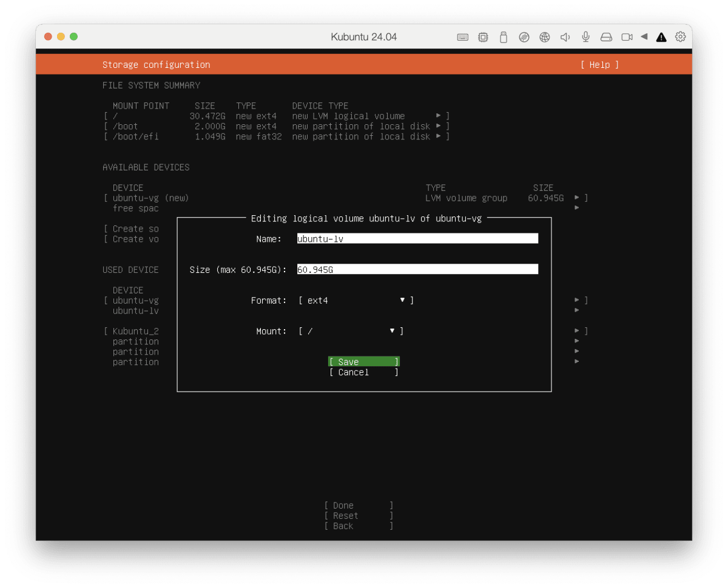Click the 'new fat32' type cell
Screen dimensions: 728x588
point(258,136)
